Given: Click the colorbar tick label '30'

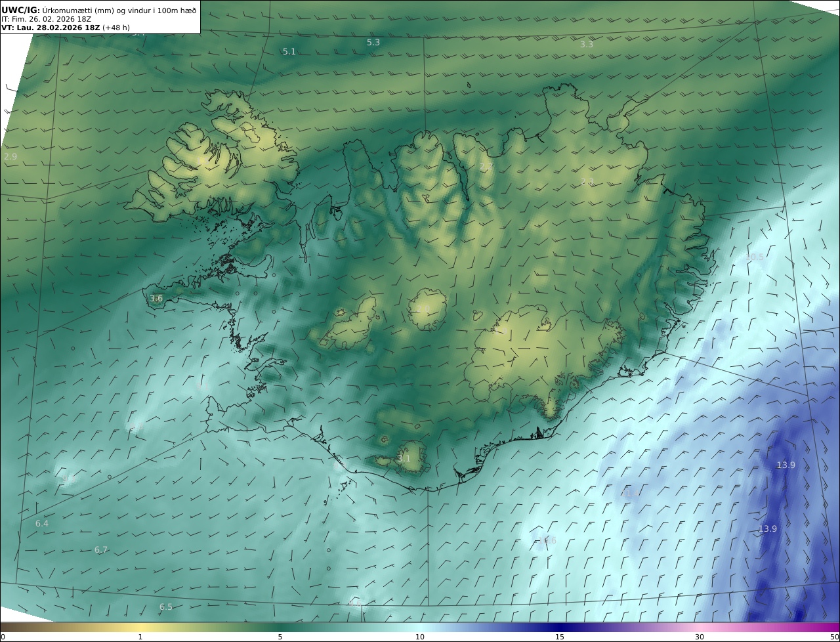Looking at the screenshot, I should coord(700,637).
